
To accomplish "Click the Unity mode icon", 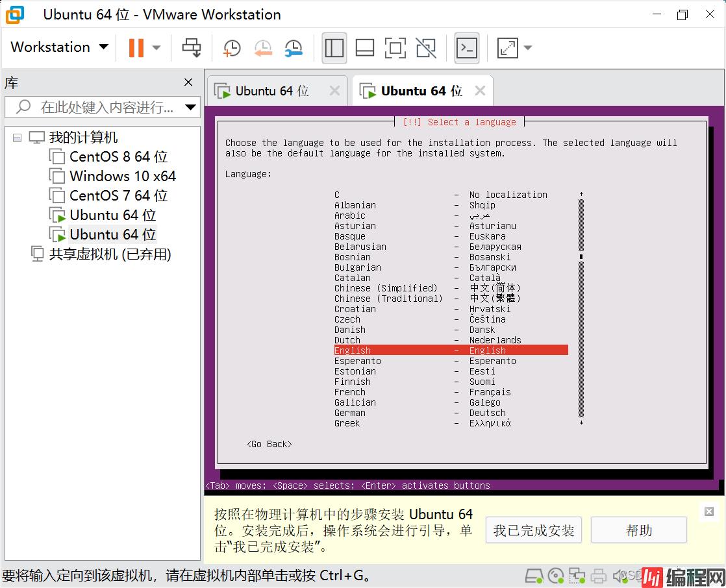I will 426,47.
